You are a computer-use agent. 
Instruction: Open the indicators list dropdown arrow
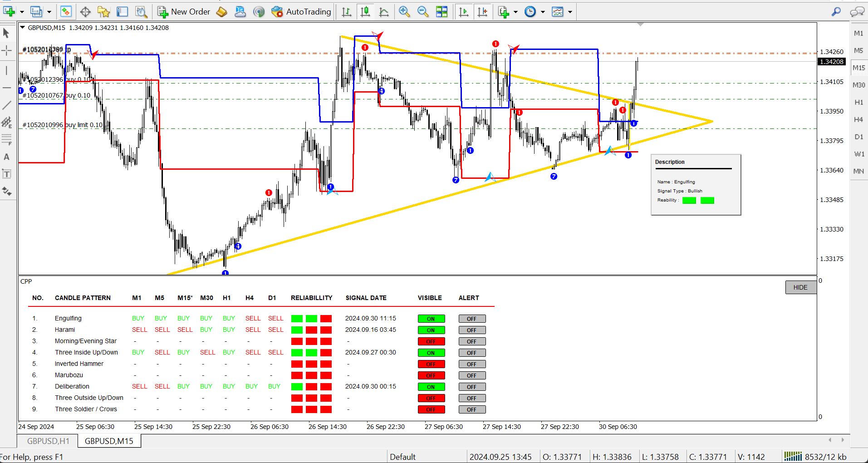pos(515,12)
